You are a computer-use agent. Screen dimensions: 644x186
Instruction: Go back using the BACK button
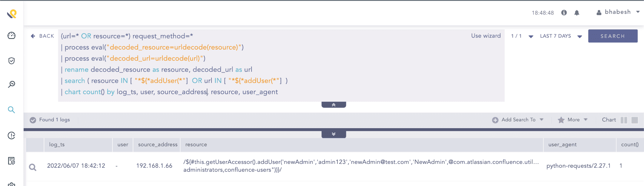click(43, 36)
